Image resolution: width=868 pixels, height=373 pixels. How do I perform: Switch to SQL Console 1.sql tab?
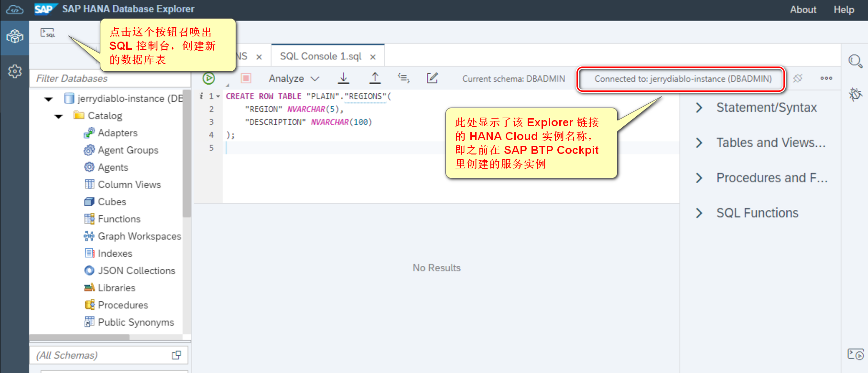pyautogui.click(x=321, y=56)
